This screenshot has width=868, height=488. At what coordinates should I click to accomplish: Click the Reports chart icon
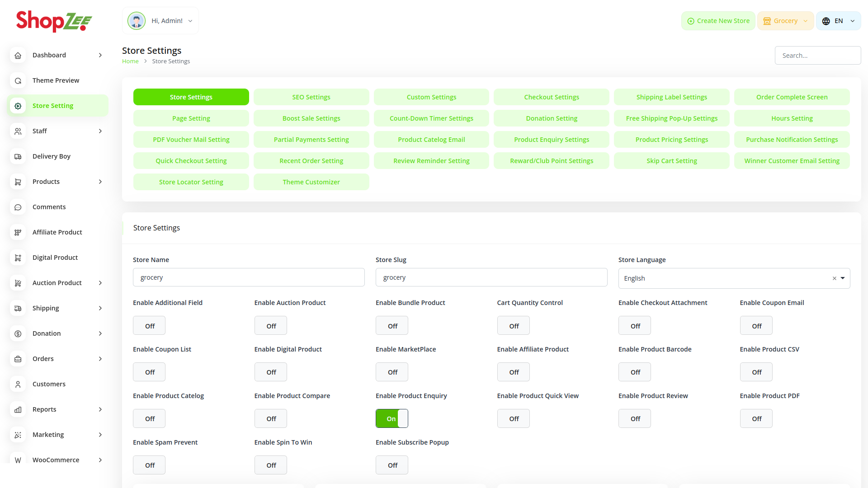pyautogui.click(x=18, y=409)
